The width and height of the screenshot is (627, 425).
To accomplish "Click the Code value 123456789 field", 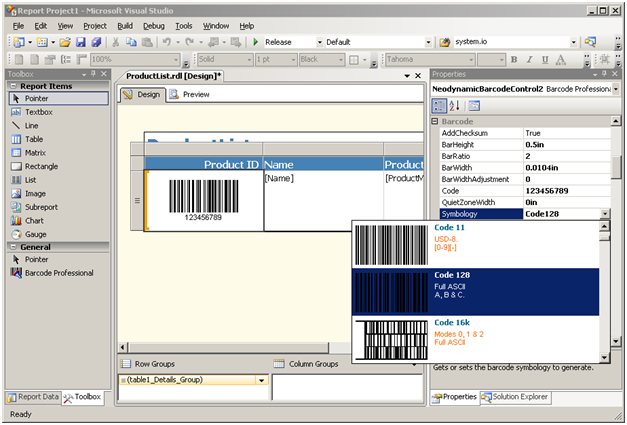I will [x=567, y=191].
